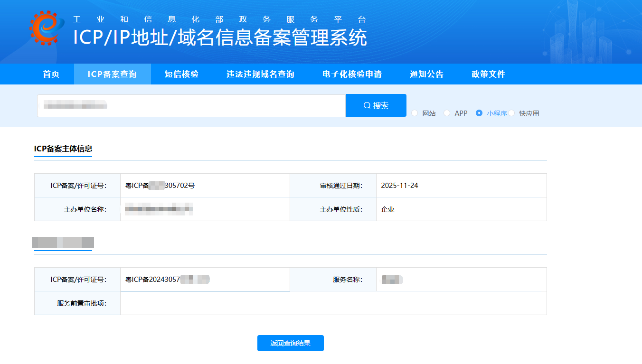Click the ICP备案主体信息 section heading
Screen dimensions: 642x364
tap(63, 149)
